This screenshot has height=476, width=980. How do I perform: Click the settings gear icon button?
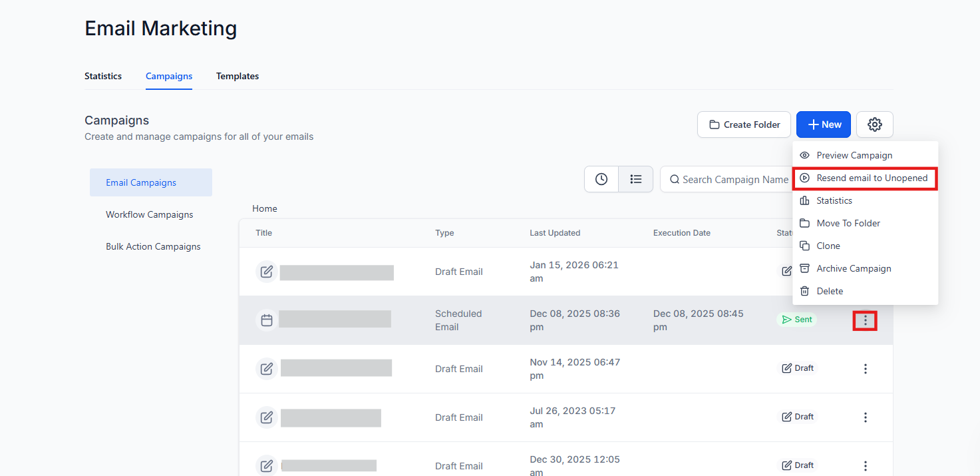[874, 124]
